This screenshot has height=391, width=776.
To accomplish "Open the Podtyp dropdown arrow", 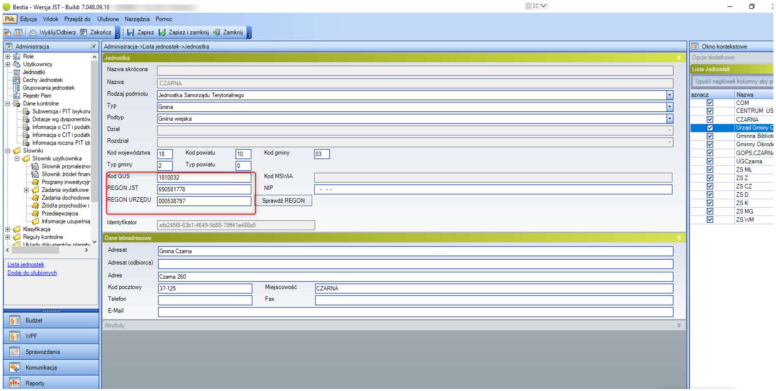I will 670,119.
